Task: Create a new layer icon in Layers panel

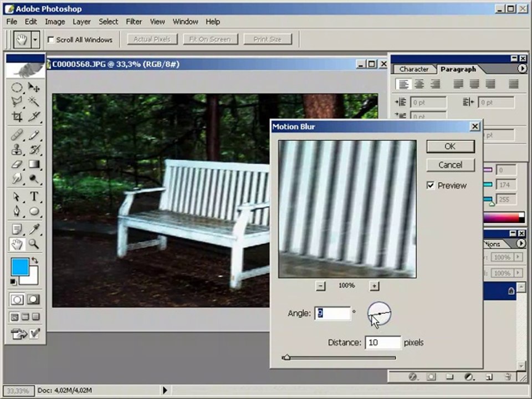Action: pyautogui.click(x=489, y=377)
